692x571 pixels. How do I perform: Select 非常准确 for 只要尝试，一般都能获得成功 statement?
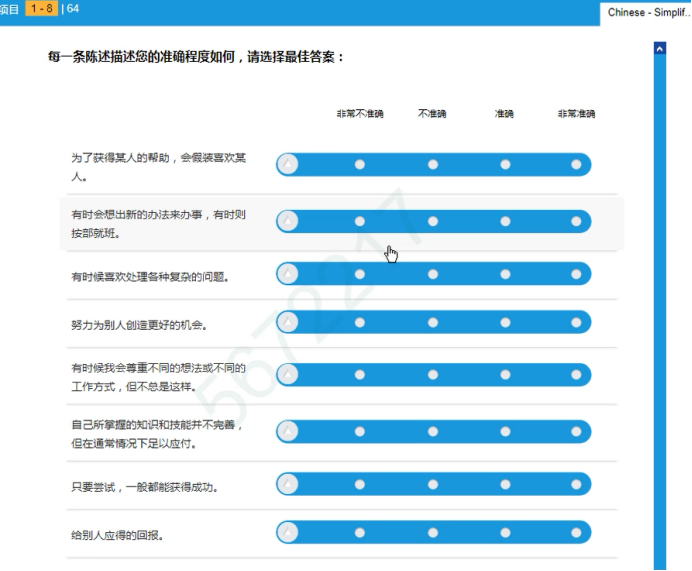click(x=577, y=484)
